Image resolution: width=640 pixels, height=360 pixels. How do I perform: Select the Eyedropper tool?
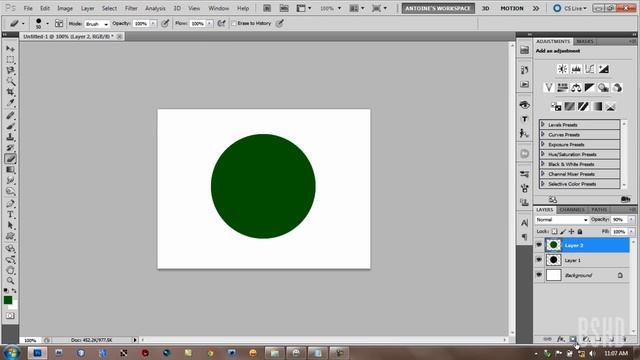[10, 102]
